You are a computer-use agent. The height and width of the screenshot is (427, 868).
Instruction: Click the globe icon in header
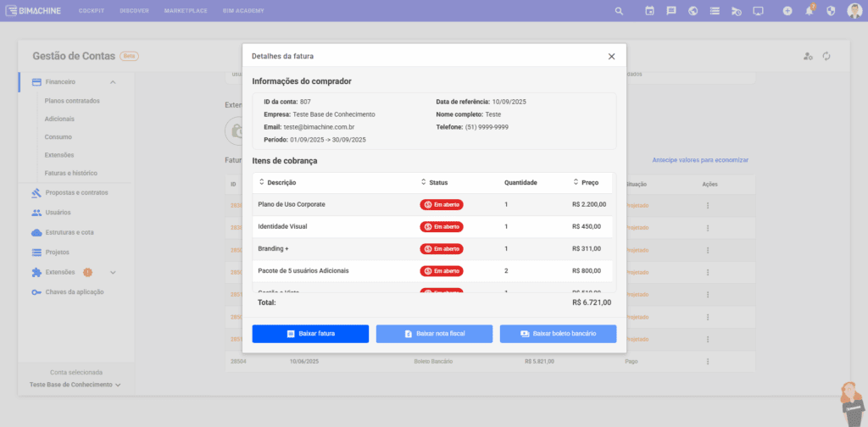[693, 11]
